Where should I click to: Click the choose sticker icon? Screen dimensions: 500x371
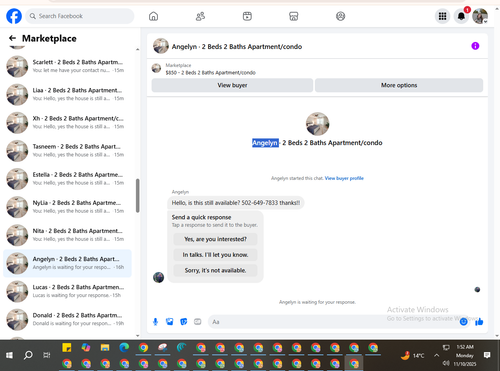184,322
